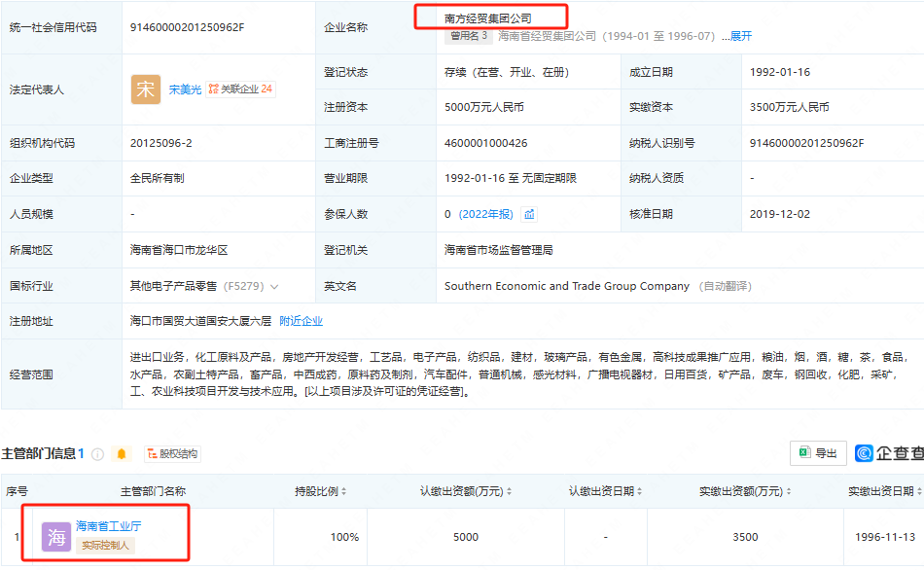Viewport: 924px width, 570px height.
Task: Select company name 南方经贸集团公司
Action: point(488,18)
